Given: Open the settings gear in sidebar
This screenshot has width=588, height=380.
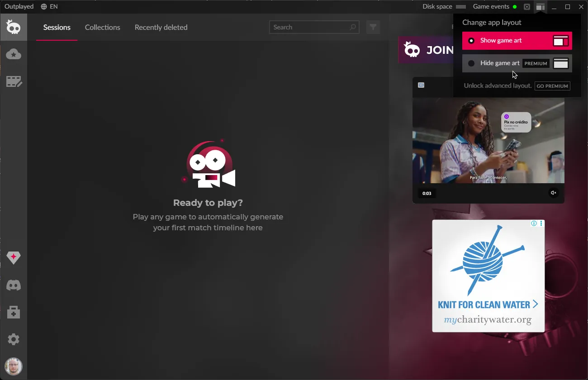Looking at the screenshot, I should (14, 339).
